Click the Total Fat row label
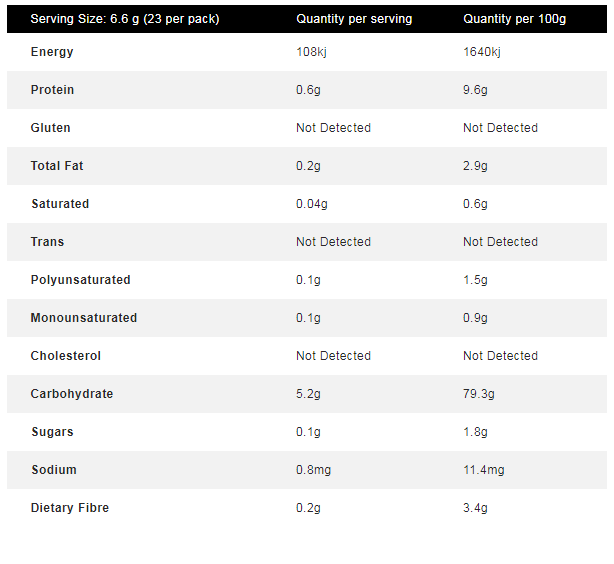The height and width of the screenshot is (564, 614). tap(57, 166)
